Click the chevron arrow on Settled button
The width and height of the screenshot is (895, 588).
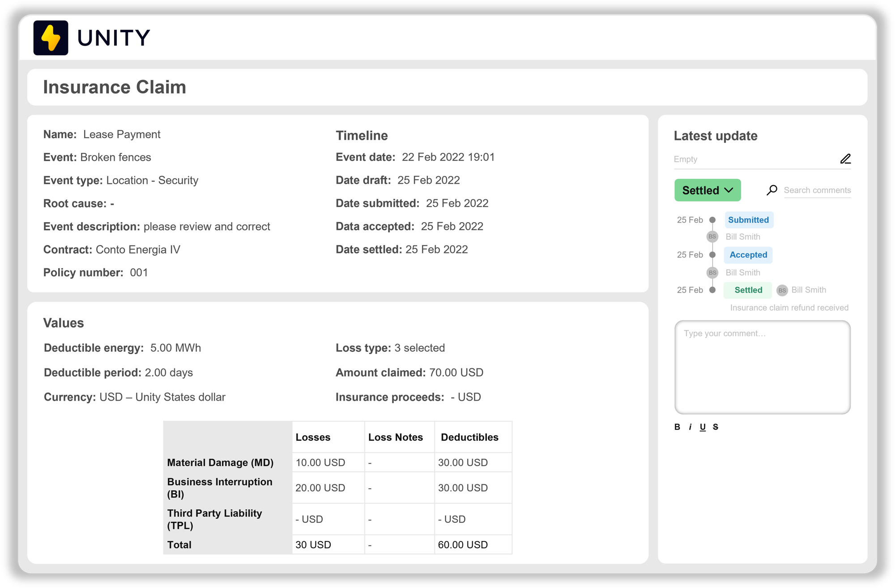[729, 190]
